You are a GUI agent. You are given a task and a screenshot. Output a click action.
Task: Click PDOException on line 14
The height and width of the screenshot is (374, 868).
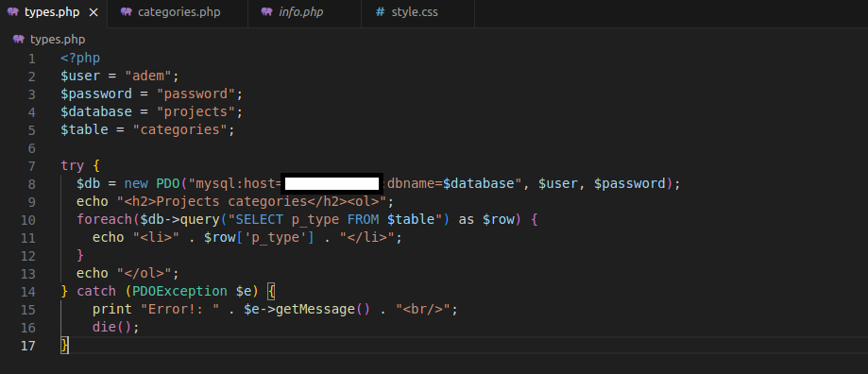(179, 291)
